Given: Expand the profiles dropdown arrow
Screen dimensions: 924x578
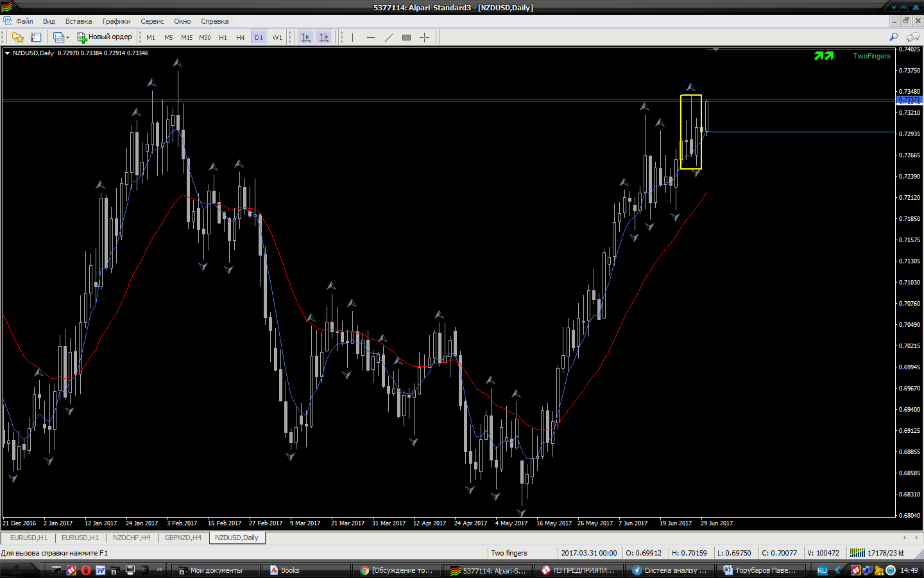Looking at the screenshot, I should pyautogui.click(x=67, y=37).
